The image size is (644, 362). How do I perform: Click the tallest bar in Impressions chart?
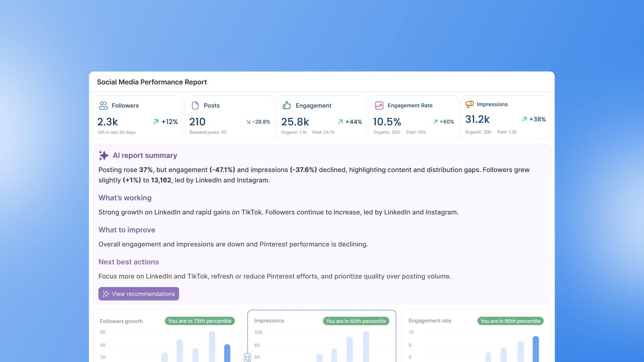click(366, 347)
